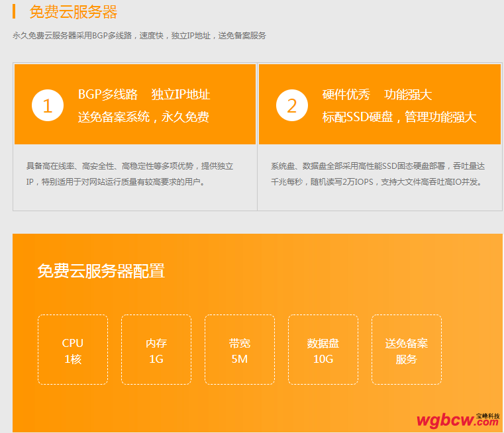Click the 送免备案系统，永久免费 line

click(143, 117)
